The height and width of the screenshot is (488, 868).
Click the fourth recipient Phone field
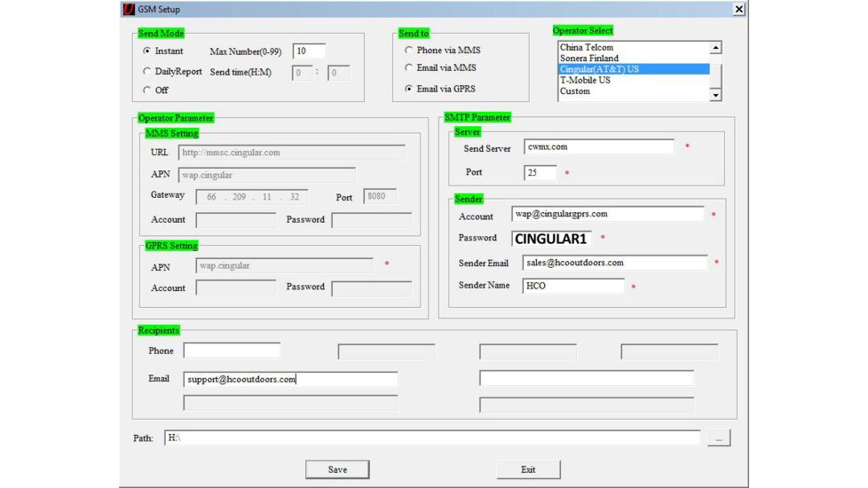669,352
